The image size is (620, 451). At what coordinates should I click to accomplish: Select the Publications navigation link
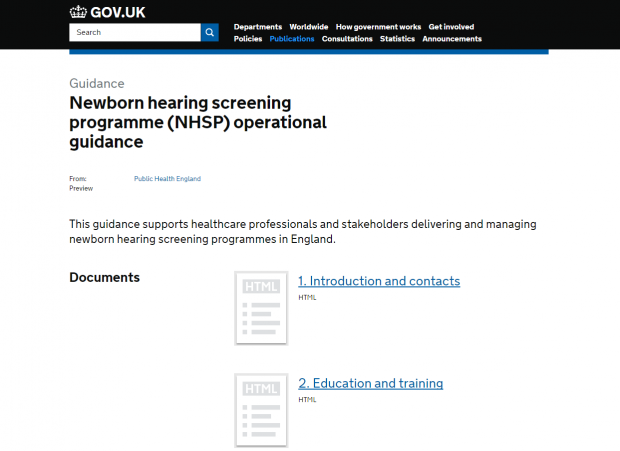292,39
